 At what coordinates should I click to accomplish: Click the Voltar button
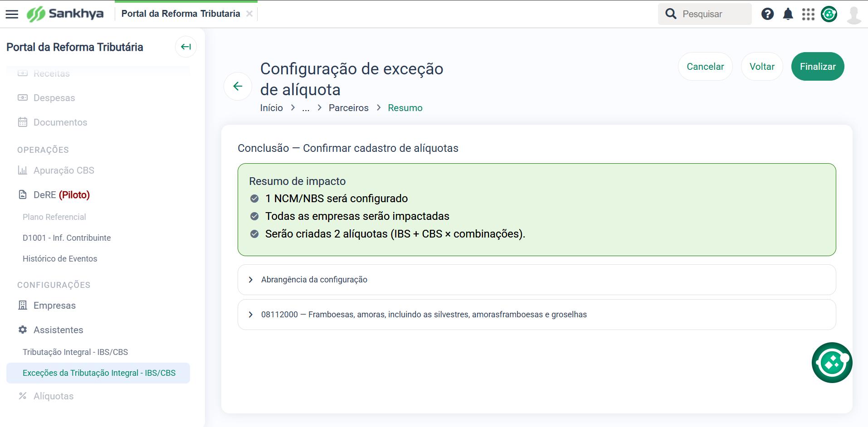pos(762,67)
